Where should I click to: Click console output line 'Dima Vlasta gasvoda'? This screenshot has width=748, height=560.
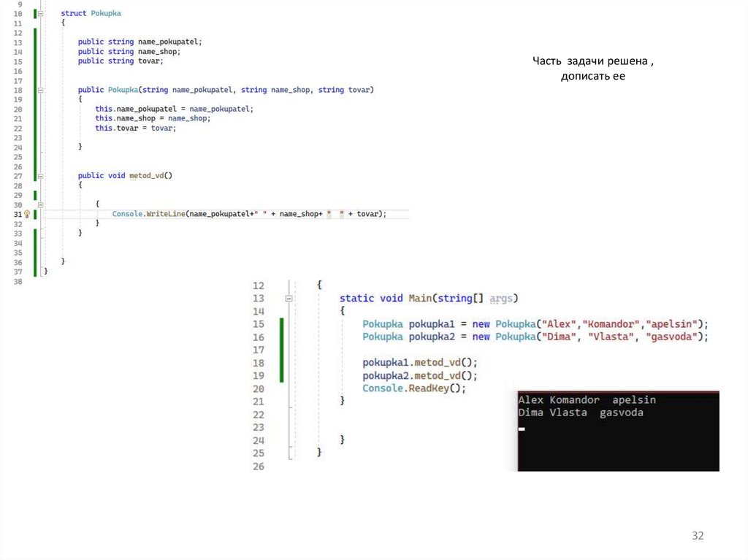[581, 413]
